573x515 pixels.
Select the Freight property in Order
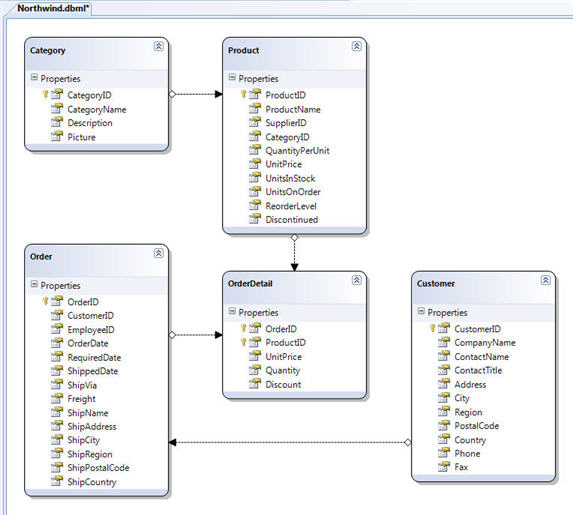(82, 399)
